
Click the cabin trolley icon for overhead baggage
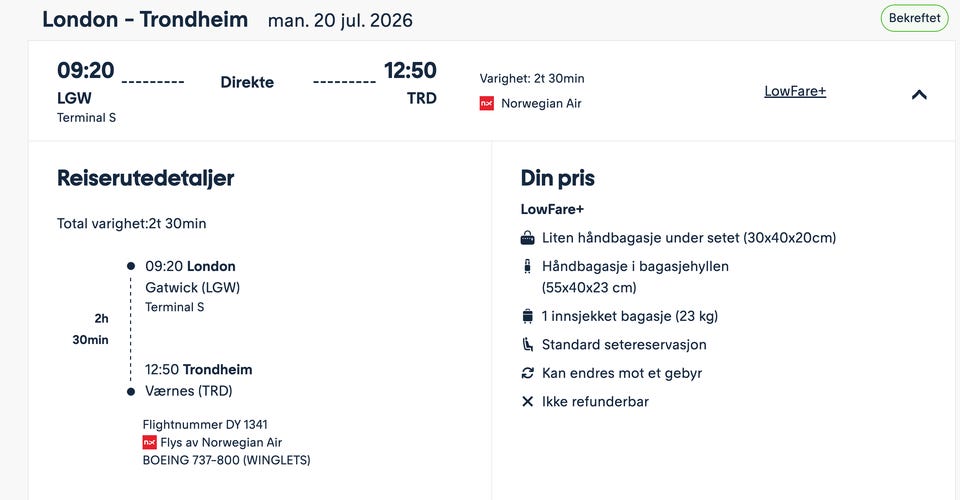[x=527, y=266]
